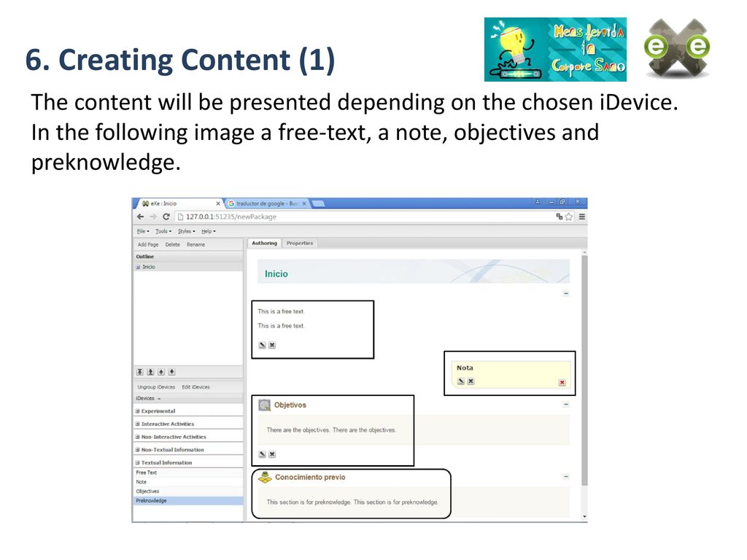Click the authoring pane vertical scrollbar
The image size is (747, 560).
click(584, 370)
